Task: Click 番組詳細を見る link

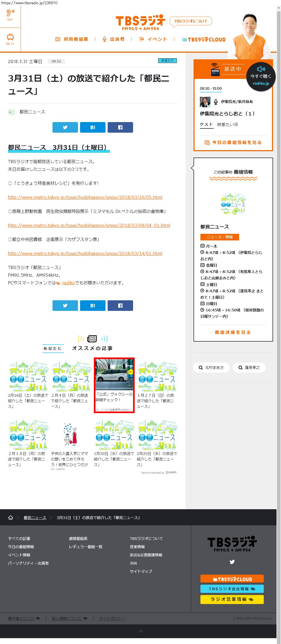Action: 233,332
